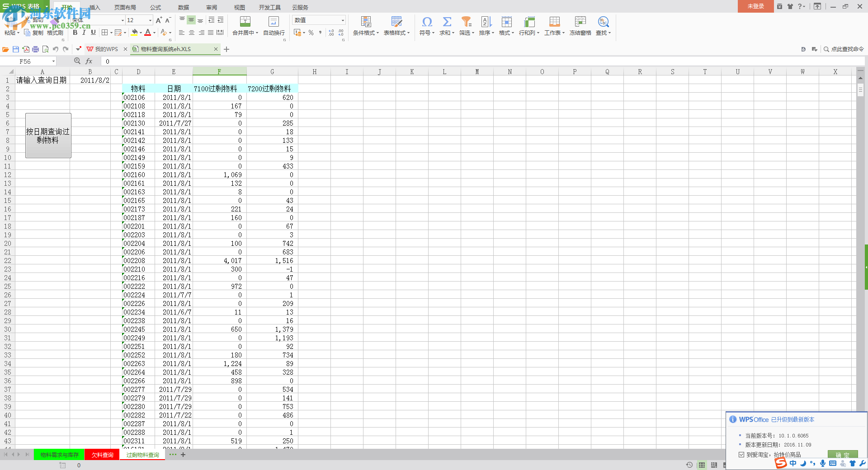Switch to normal view in status bar
Viewport: 868px width, 470px height.
(702, 465)
